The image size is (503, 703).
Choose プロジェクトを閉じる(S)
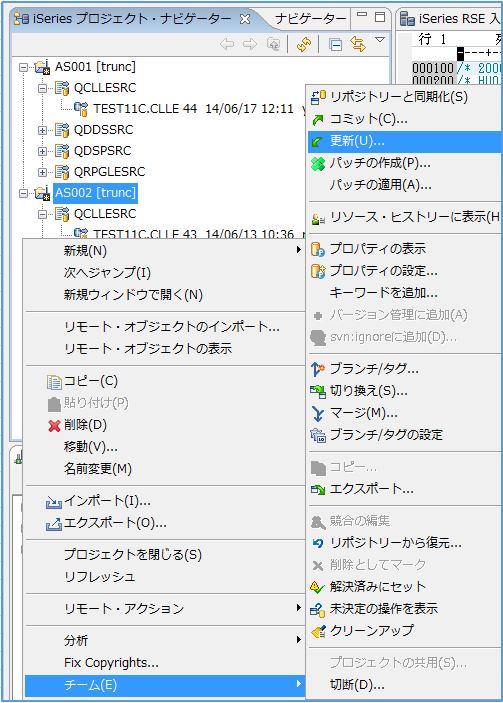[165, 555]
